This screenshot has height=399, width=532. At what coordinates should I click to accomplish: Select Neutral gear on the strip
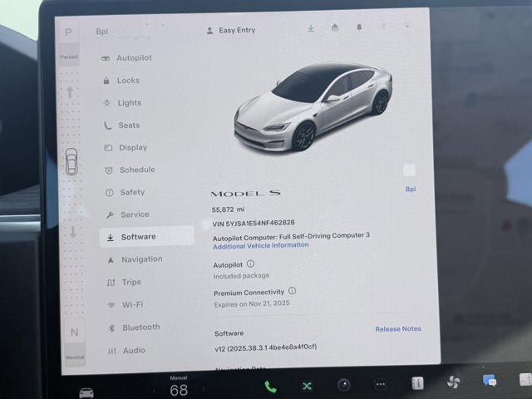click(x=75, y=332)
